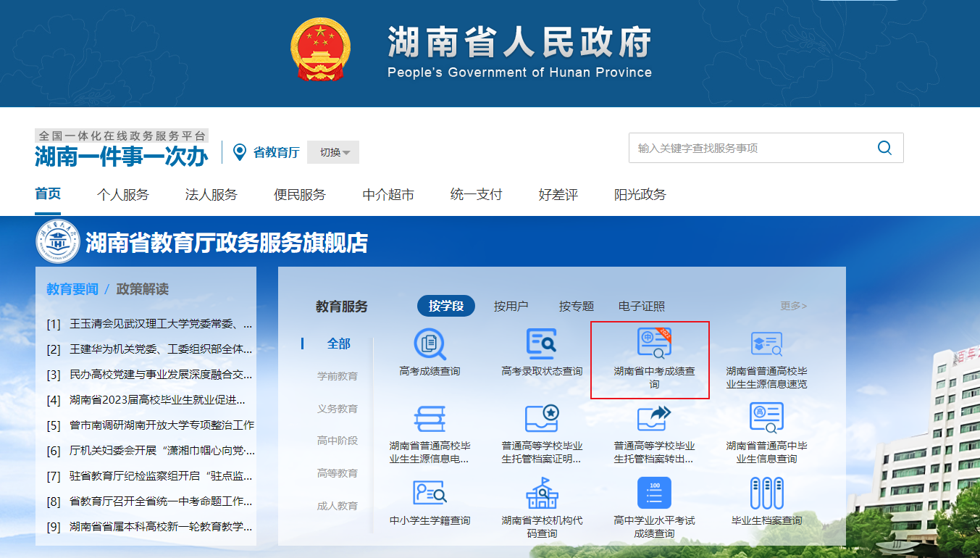
Task: Select the 按学段 tab
Action: (x=446, y=306)
